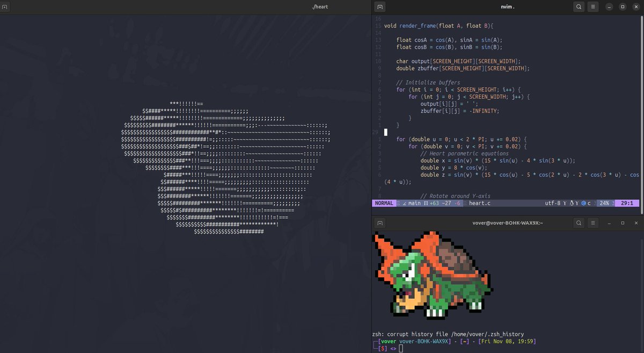Click search icon in the vover@vover-BOHK-WAX9X terminal header

(579, 222)
